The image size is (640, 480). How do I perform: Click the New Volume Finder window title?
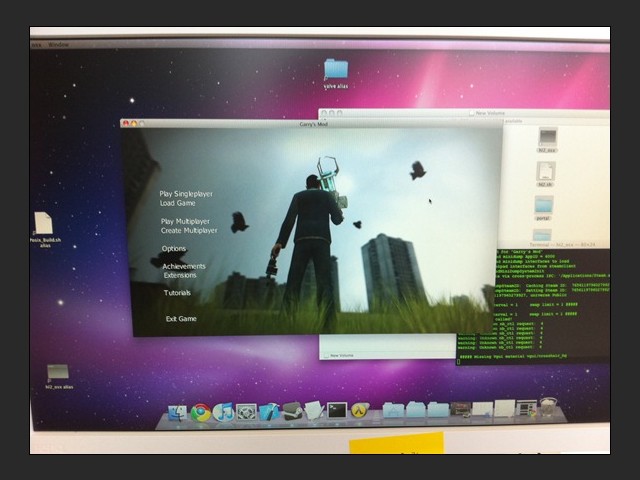point(490,113)
